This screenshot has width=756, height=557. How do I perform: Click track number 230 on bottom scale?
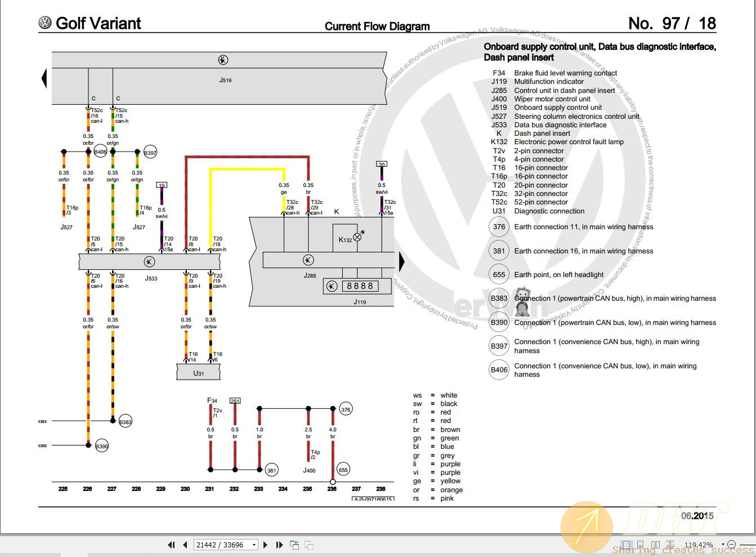click(x=185, y=489)
